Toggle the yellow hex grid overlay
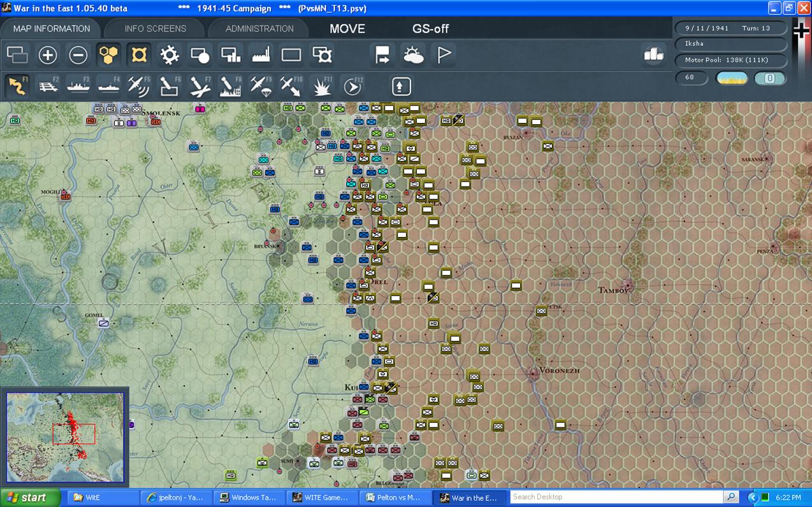Viewport: 812px width, 507px height. [x=109, y=55]
